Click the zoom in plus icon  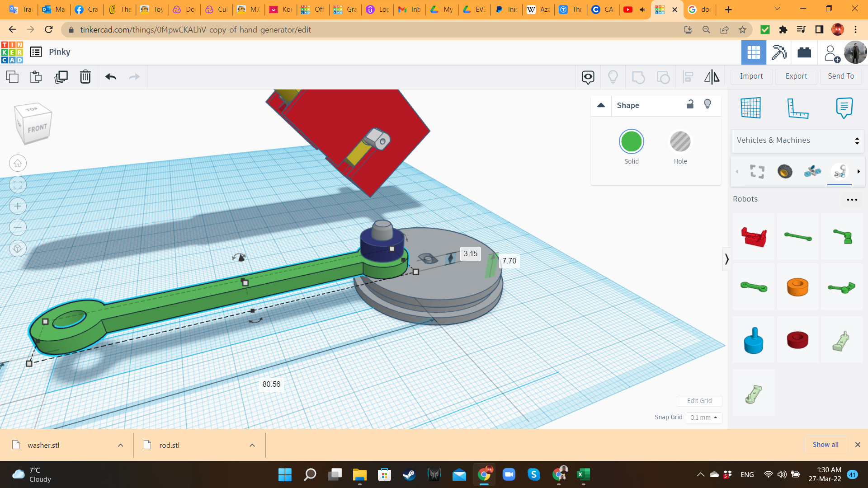[x=18, y=206]
